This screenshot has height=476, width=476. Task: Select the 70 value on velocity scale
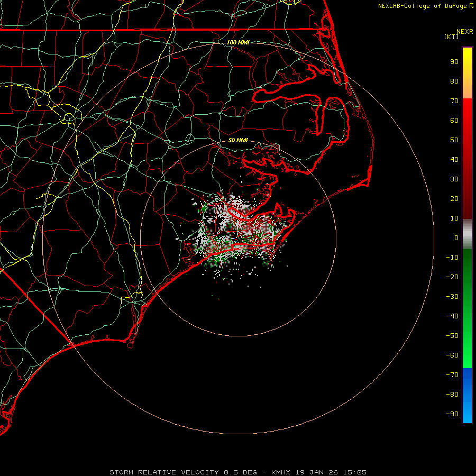pos(454,101)
